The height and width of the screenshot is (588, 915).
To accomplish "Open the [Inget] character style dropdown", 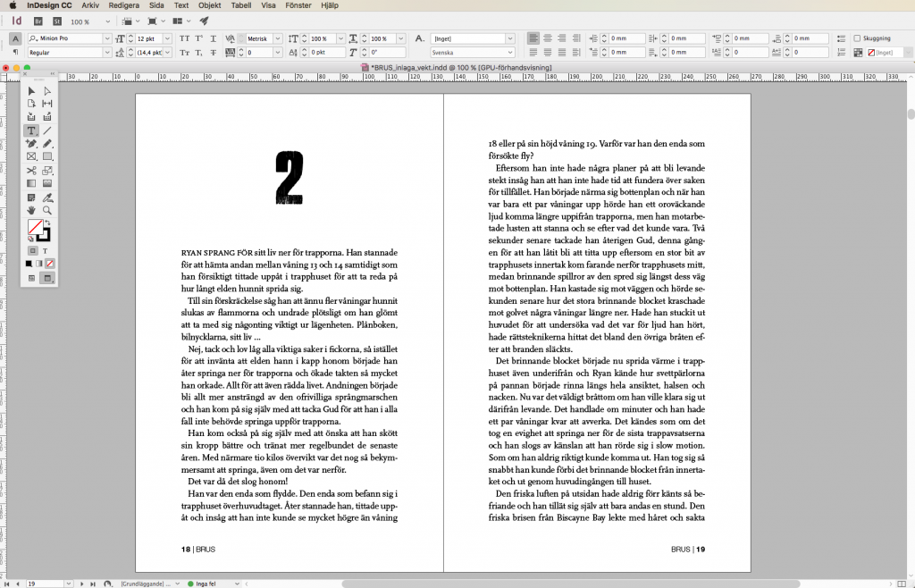I will 510,38.
